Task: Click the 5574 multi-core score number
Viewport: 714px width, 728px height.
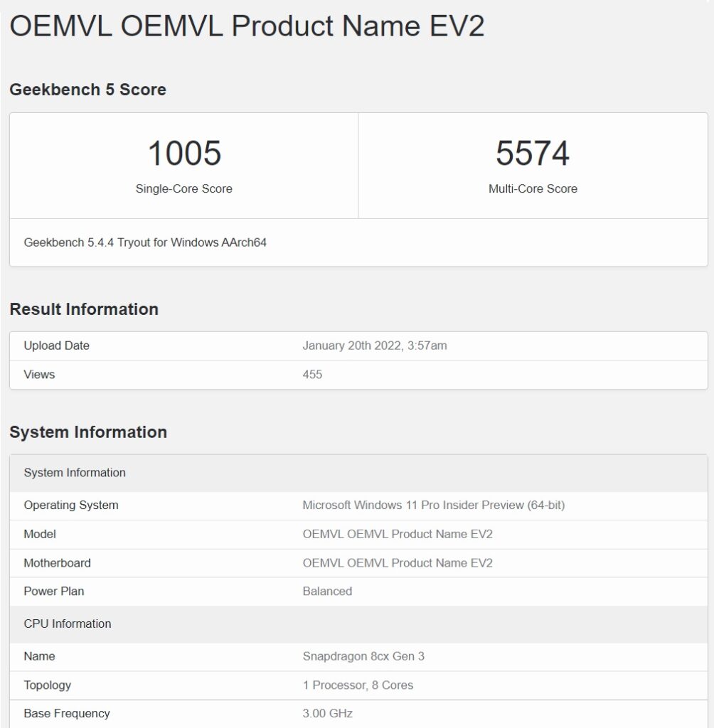Action: pyautogui.click(x=533, y=154)
